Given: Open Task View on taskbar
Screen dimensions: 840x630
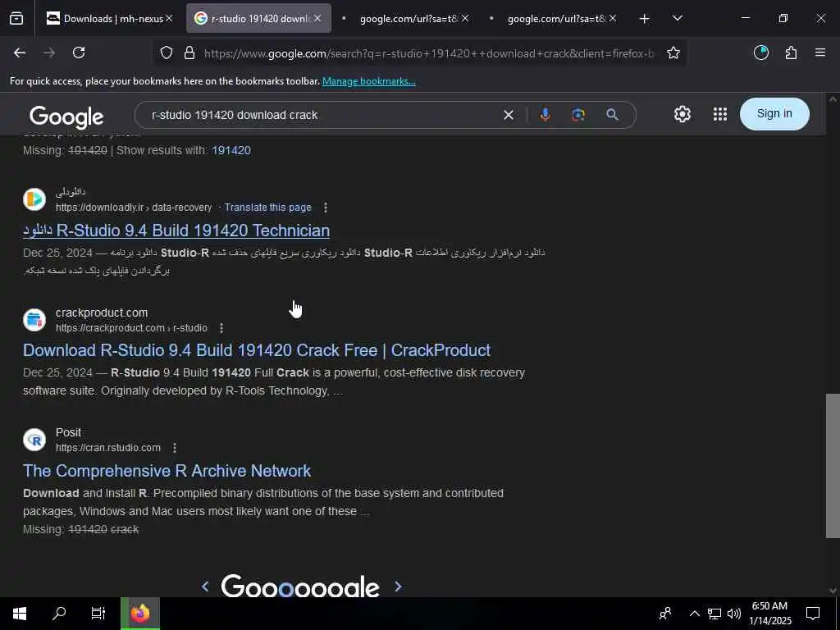Looking at the screenshot, I should (x=98, y=614).
